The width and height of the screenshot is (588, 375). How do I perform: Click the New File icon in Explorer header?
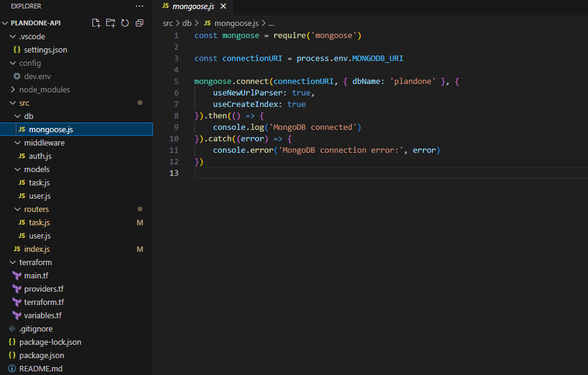tap(96, 23)
